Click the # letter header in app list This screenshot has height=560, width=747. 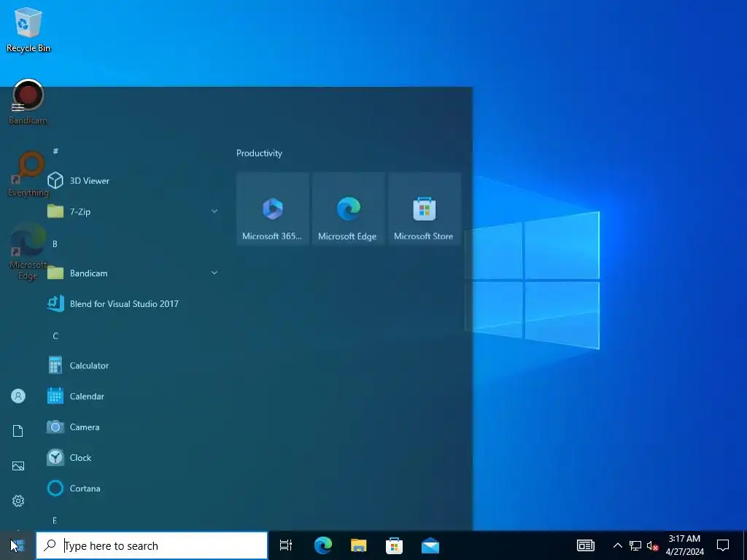point(55,151)
